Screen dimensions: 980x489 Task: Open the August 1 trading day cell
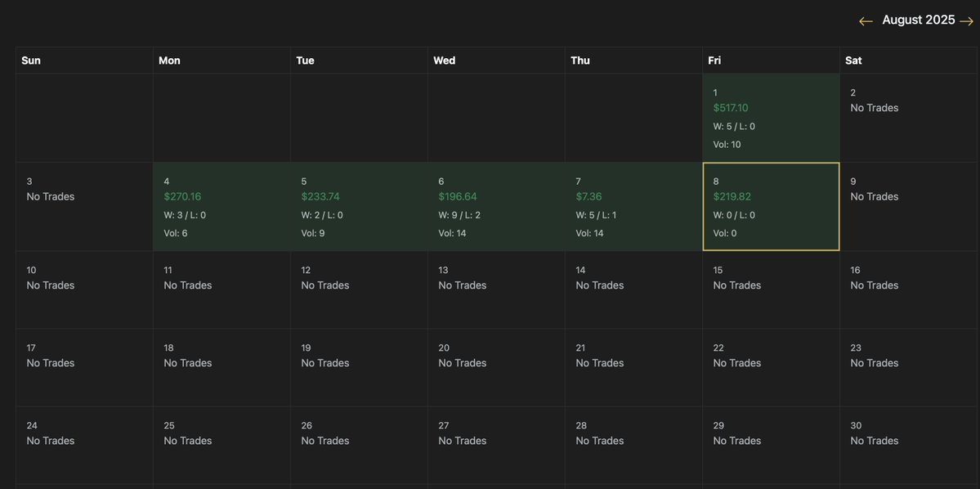click(x=771, y=117)
